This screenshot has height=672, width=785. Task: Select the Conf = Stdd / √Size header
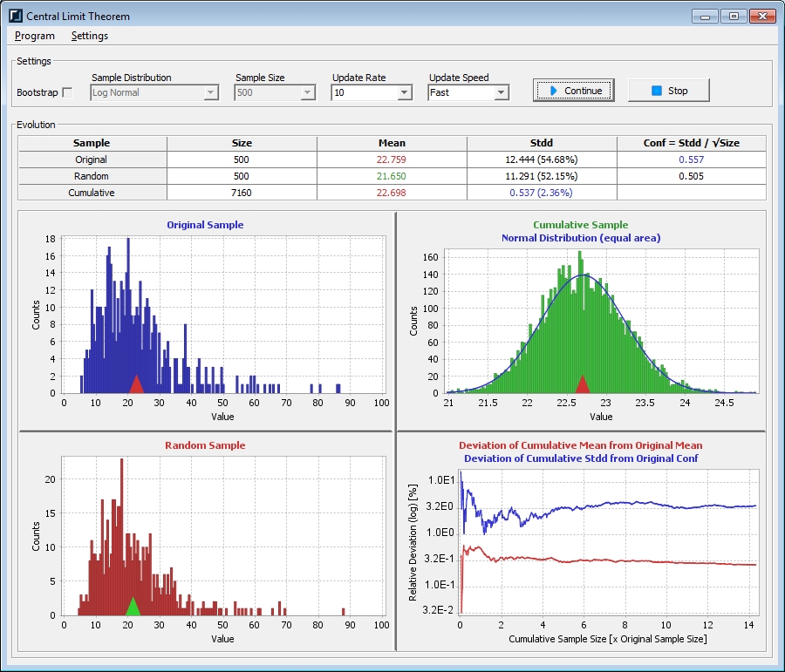(692, 143)
